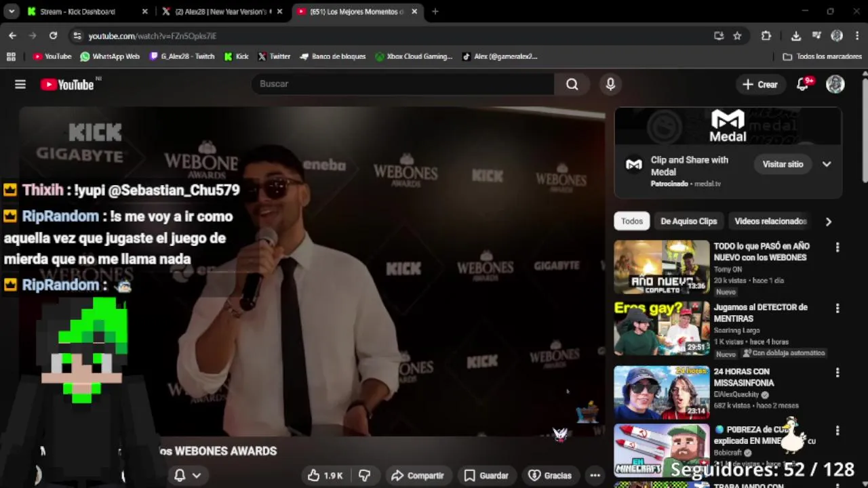Focus the Buscar search field
This screenshot has height=488, width=868.
(403, 84)
